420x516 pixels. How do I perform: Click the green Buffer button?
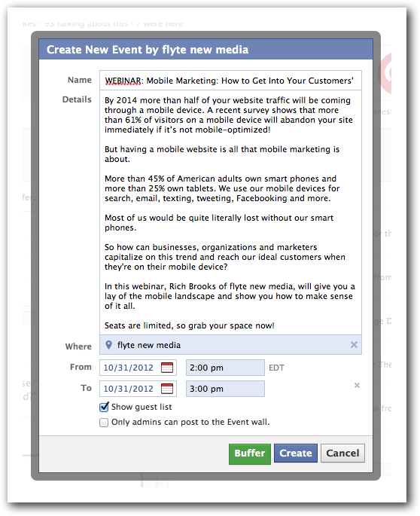point(250,453)
